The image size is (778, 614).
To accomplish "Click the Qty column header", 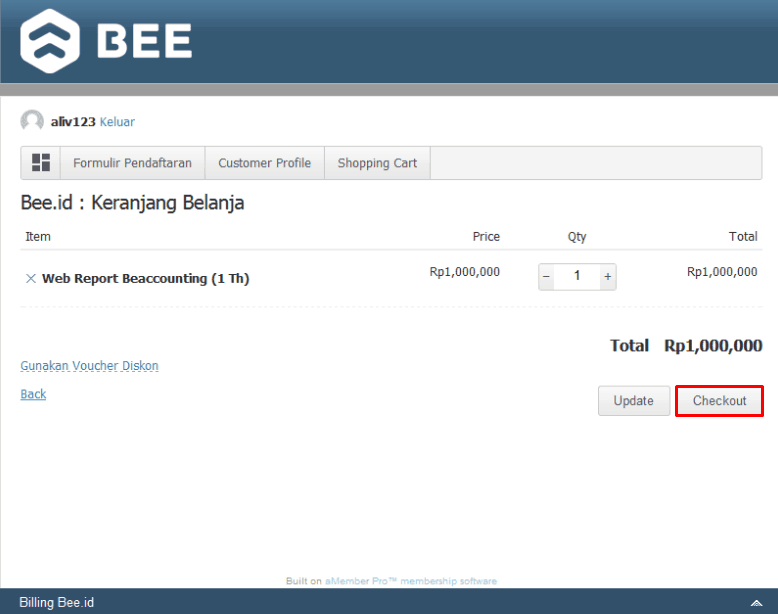I will pyautogui.click(x=577, y=237).
